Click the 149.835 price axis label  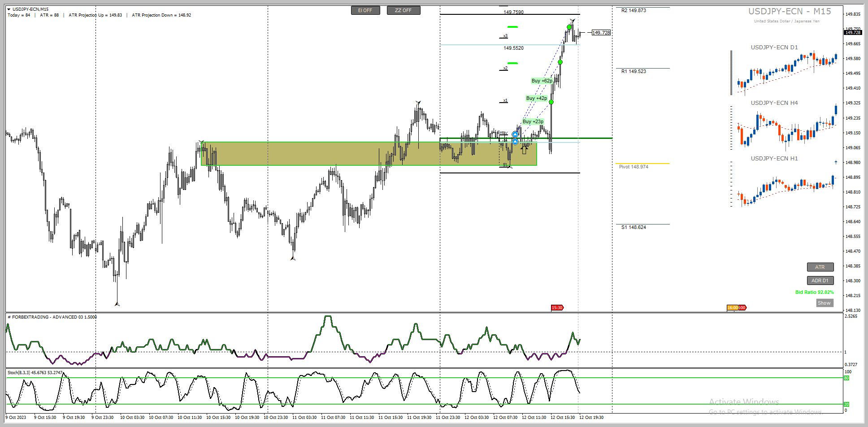(x=853, y=14)
